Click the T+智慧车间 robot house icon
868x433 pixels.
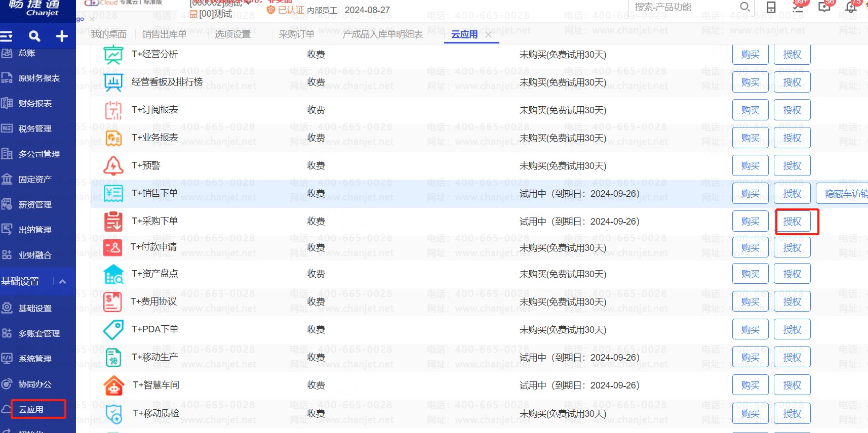click(114, 385)
